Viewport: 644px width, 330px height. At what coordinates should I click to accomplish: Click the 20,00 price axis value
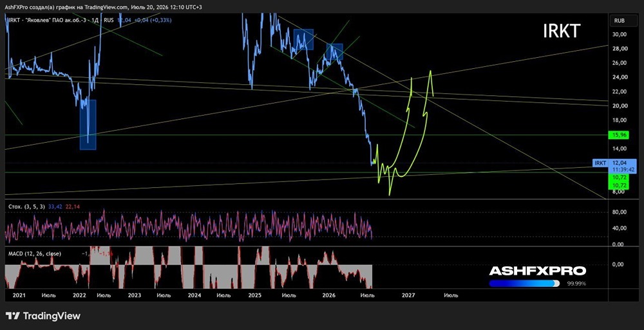pyautogui.click(x=620, y=106)
